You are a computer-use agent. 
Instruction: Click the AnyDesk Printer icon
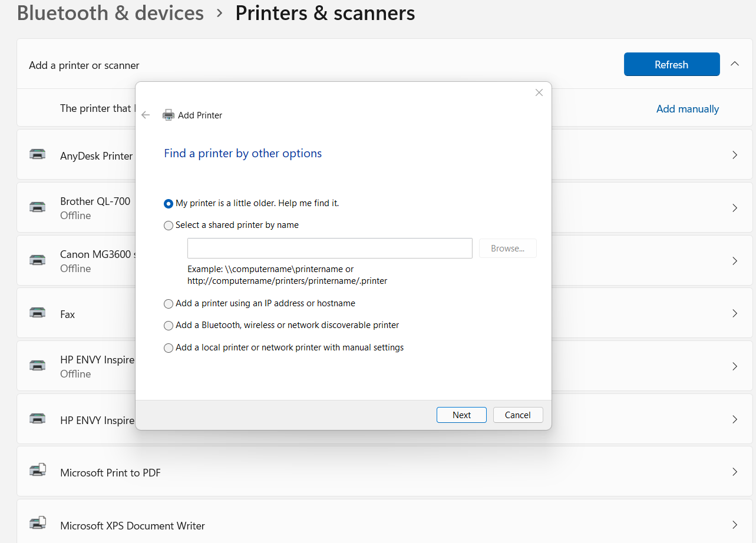click(38, 154)
